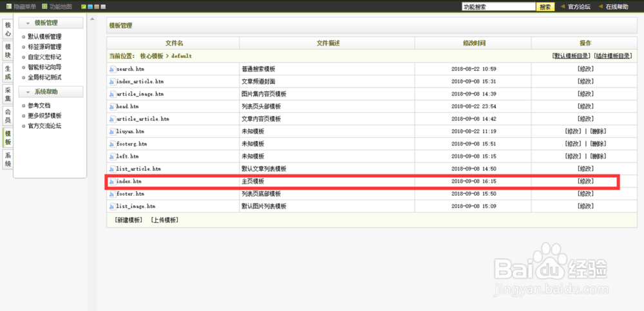Open 自定义宏标记 in the sidebar

[44, 57]
